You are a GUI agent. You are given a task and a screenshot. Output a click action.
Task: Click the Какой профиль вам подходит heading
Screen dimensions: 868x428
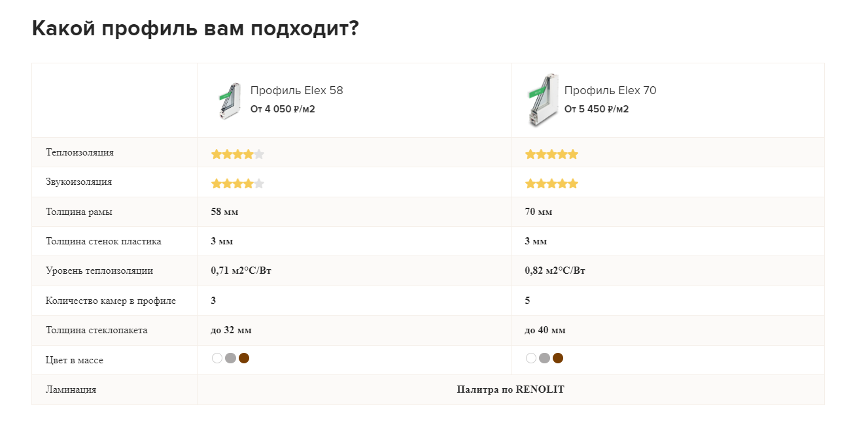[x=195, y=29]
